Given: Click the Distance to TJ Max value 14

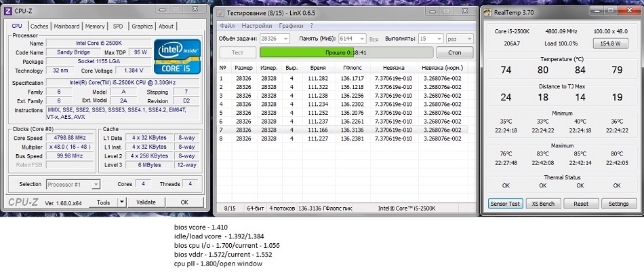Looking at the screenshot, I should 580,97.
